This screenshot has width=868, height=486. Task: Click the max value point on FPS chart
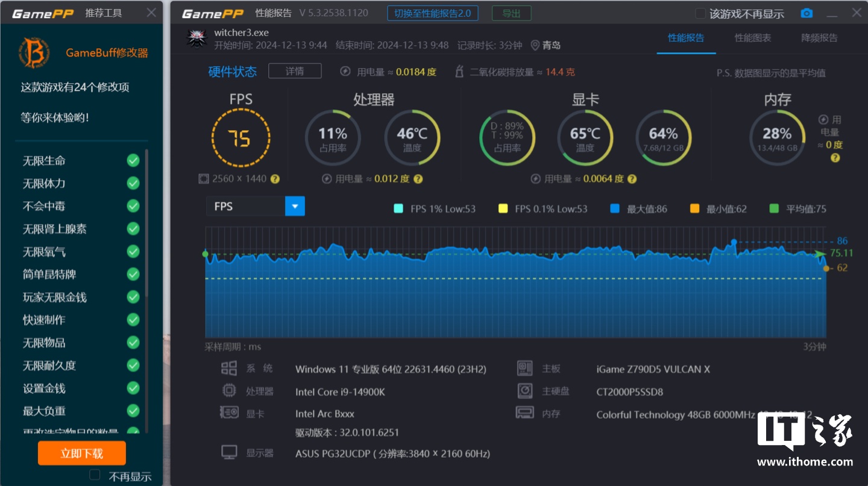coord(734,241)
